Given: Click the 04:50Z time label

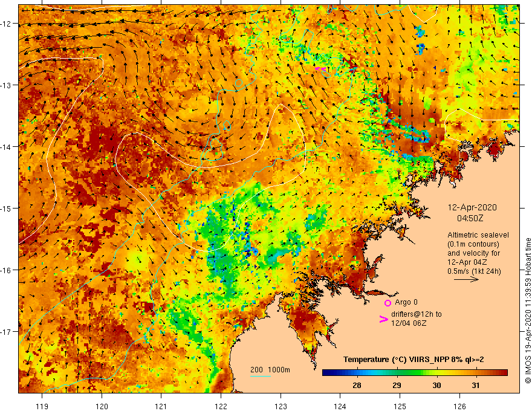Looking at the screenshot, I should coord(470,218).
